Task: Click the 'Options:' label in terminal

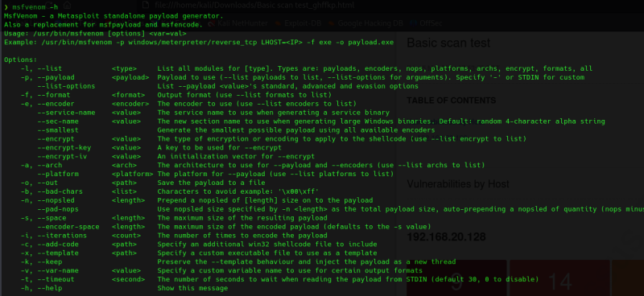Action: (20, 60)
